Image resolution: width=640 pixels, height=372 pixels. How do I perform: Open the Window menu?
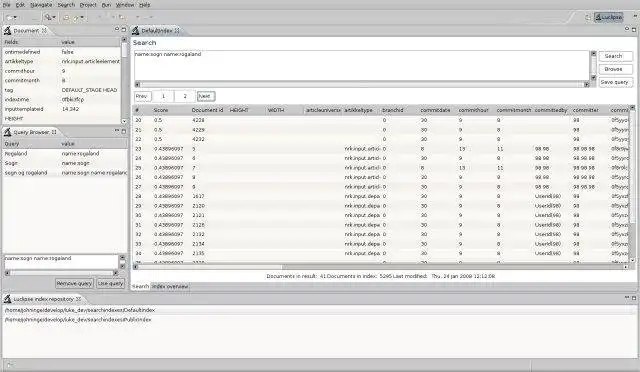coord(125,5)
